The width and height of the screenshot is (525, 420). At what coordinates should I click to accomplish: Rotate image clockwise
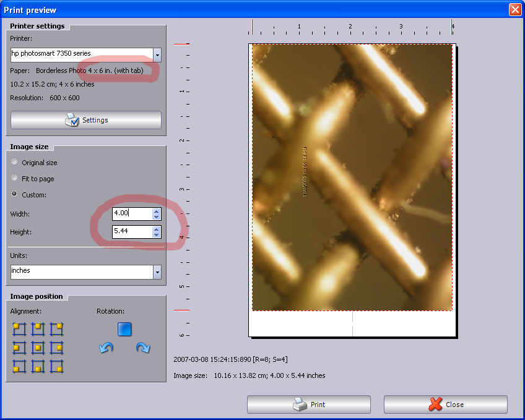(x=143, y=348)
